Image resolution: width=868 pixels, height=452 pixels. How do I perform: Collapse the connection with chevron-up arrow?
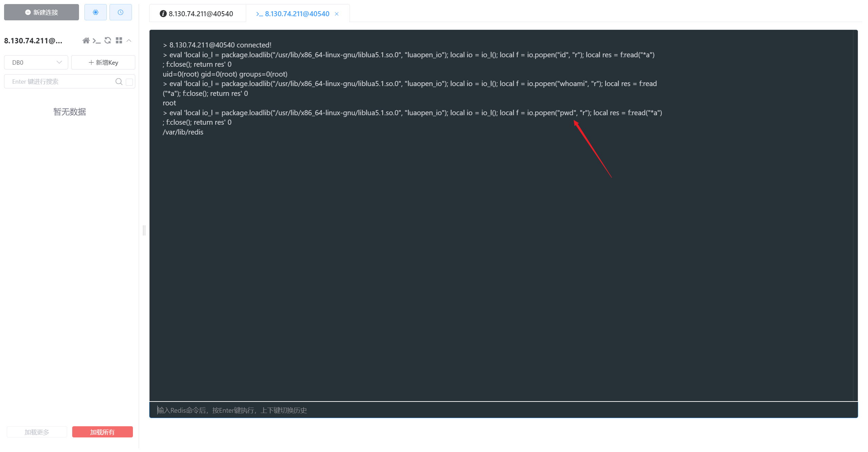(x=129, y=41)
